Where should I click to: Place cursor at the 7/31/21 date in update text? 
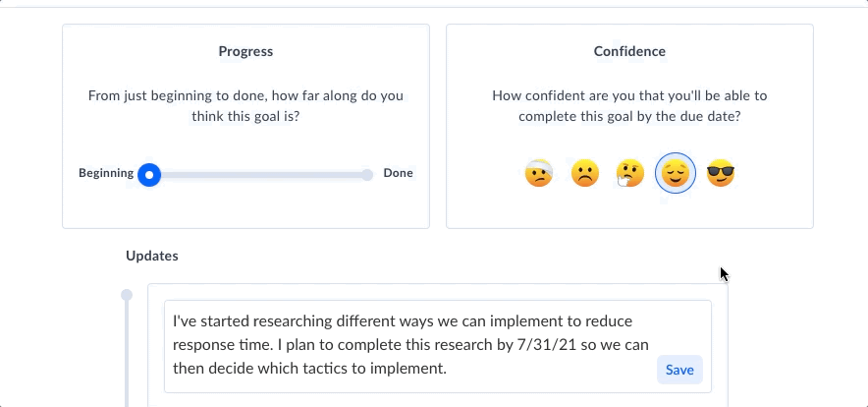click(546, 345)
